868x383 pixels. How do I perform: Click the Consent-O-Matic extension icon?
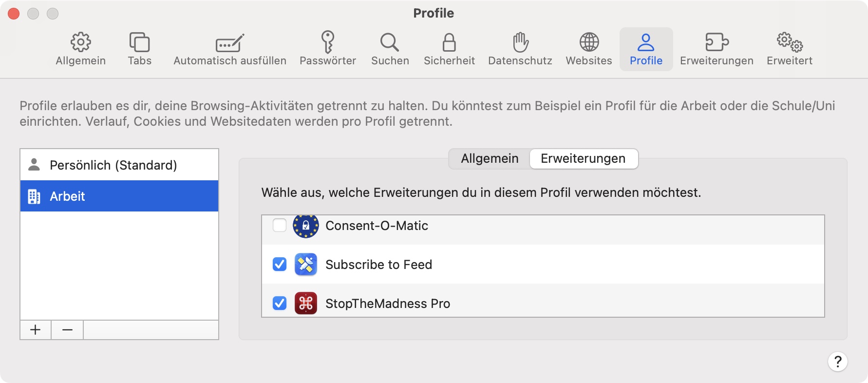tap(306, 226)
